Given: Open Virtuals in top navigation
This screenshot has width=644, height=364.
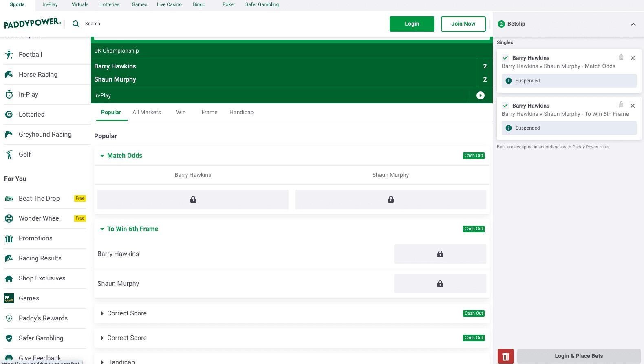Looking at the screenshot, I should pos(80,4).
